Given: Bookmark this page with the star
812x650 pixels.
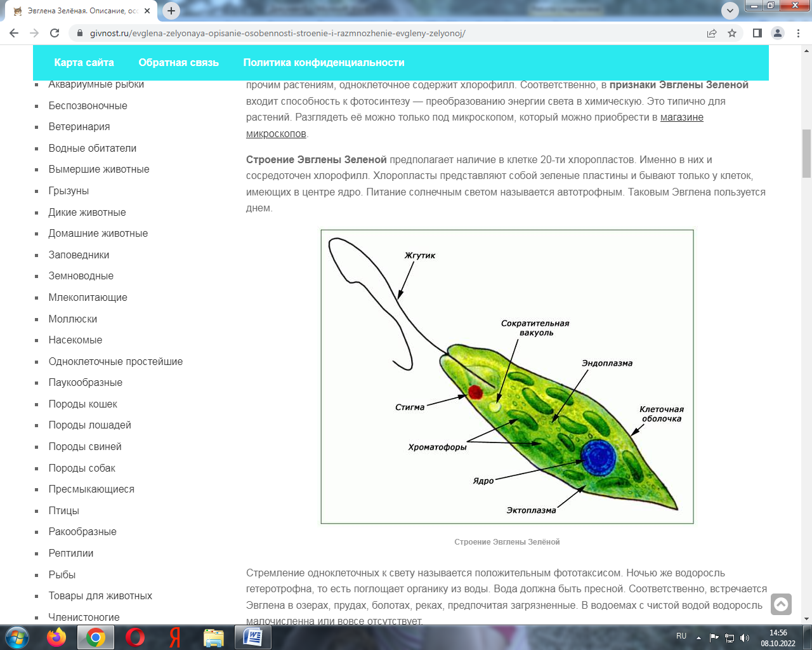Looking at the screenshot, I should (732, 33).
